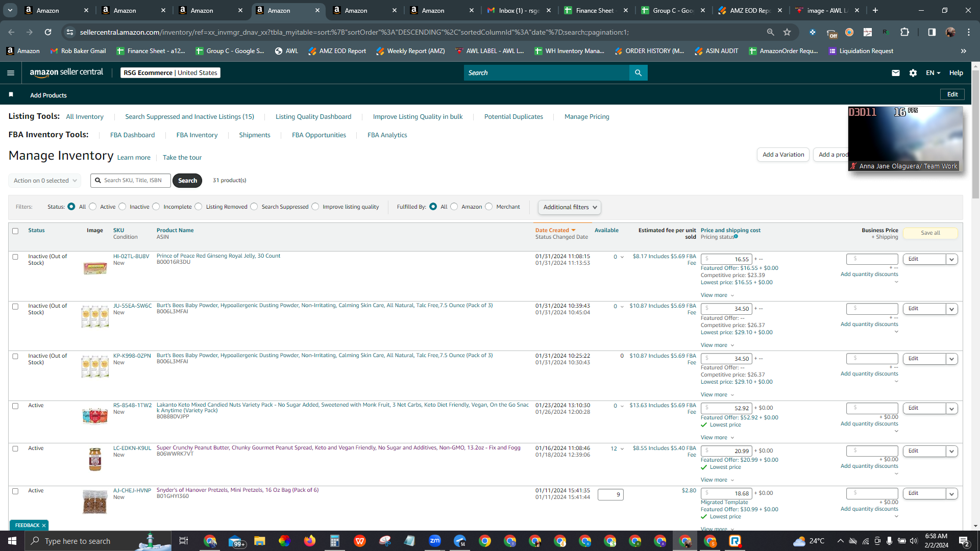
Task: Select the checkbox for SKU LC-EDKN-K9UL
Action: click(15, 449)
